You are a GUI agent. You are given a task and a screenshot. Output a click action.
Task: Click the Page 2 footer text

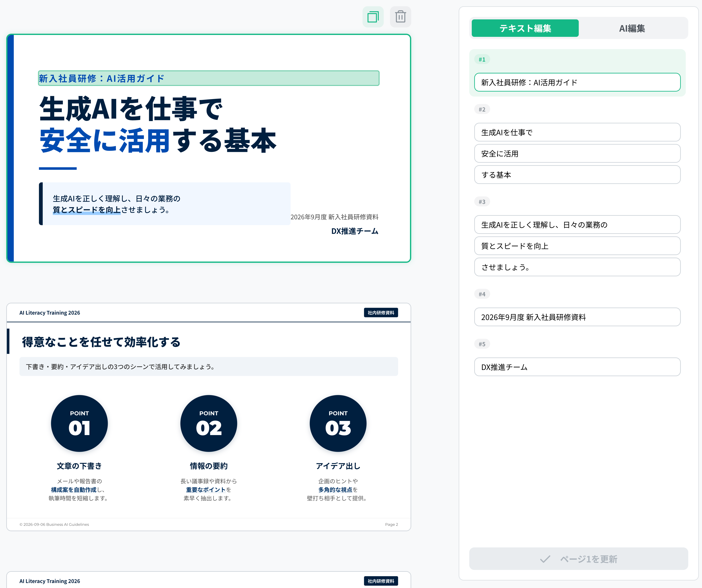391,525
